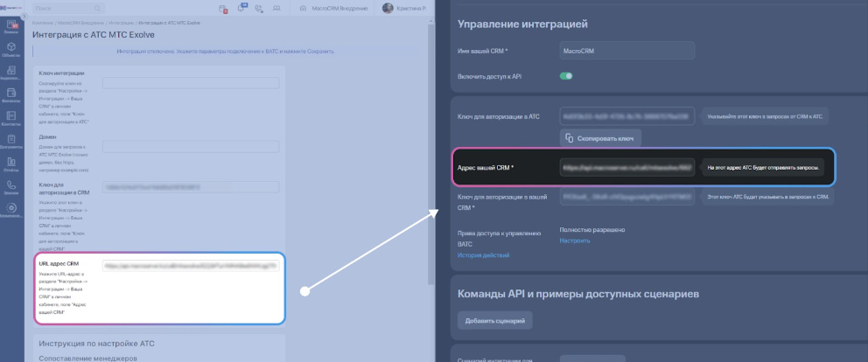This screenshot has width=868, height=362.
Task: Open the Контакты sidebar icon
Action: point(11,118)
